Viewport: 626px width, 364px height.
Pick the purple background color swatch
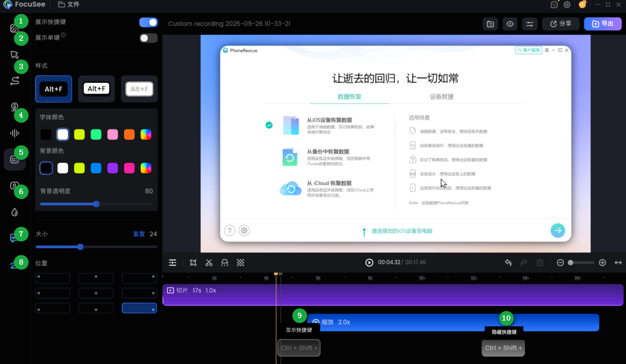pyautogui.click(x=113, y=168)
